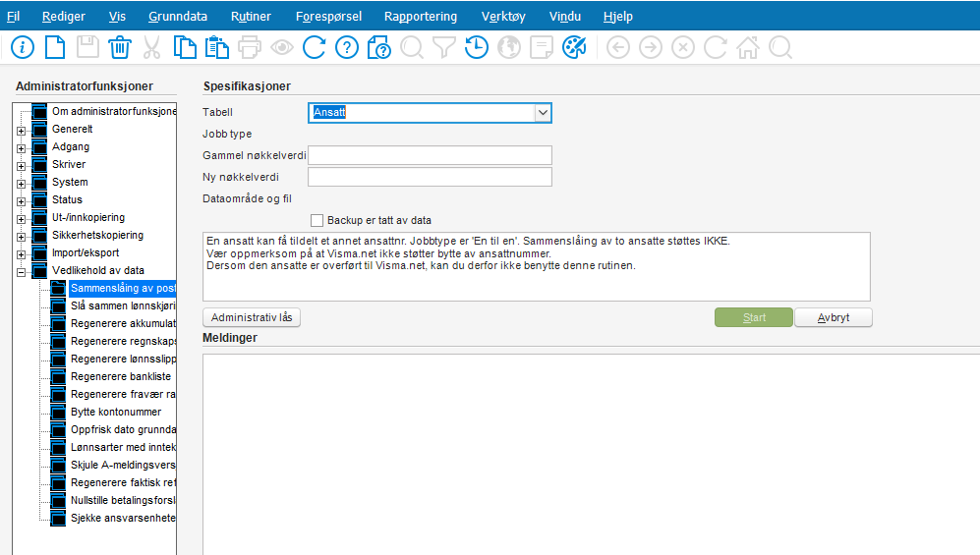Open the color palette theme icon
This screenshot has width=980, height=555.
(574, 47)
